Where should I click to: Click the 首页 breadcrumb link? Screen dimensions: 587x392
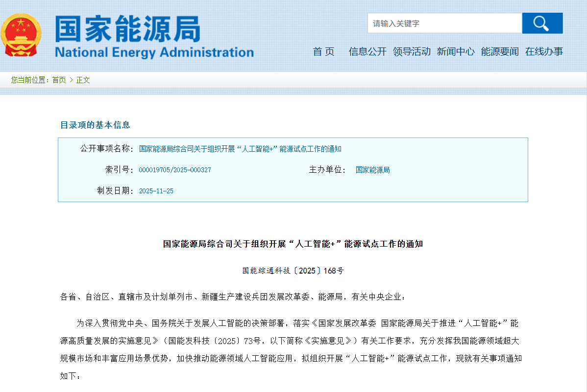59,80
